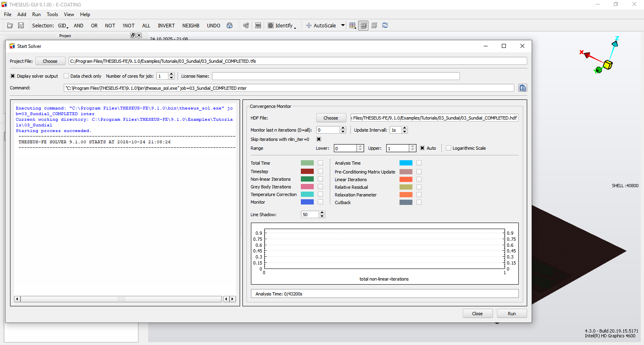Click into the License Name input field
644x345 pixels.
click(x=335, y=76)
